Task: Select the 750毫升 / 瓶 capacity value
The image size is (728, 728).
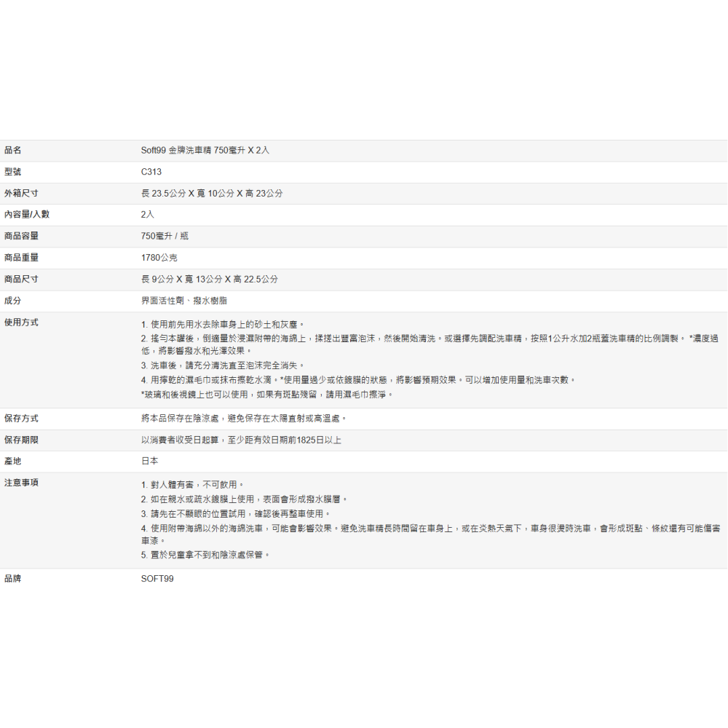Action: pos(165,237)
